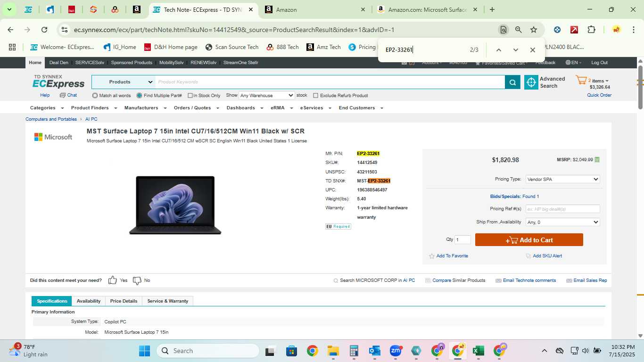Click Bids/Specials Found 1 link
Image resolution: width=644 pixels, height=362 pixels.
(x=514, y=197)
